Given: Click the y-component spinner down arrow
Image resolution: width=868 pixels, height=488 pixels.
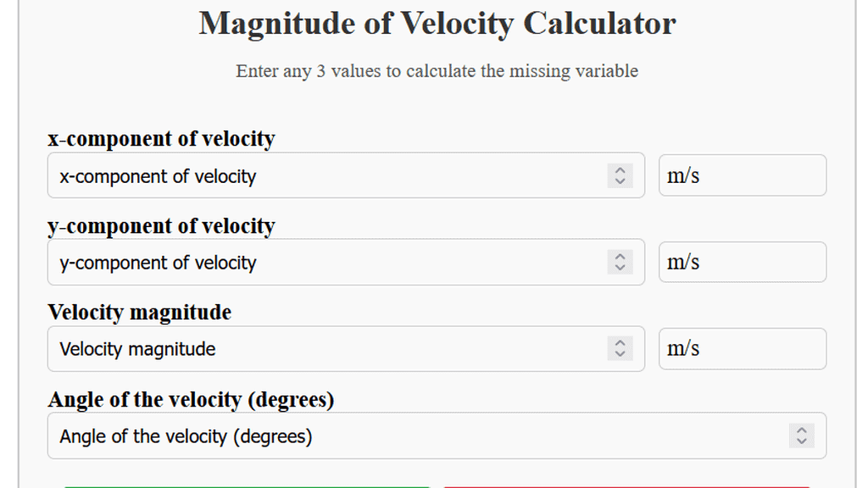Looking at the screenshot, I should click(x=620, y=268).
